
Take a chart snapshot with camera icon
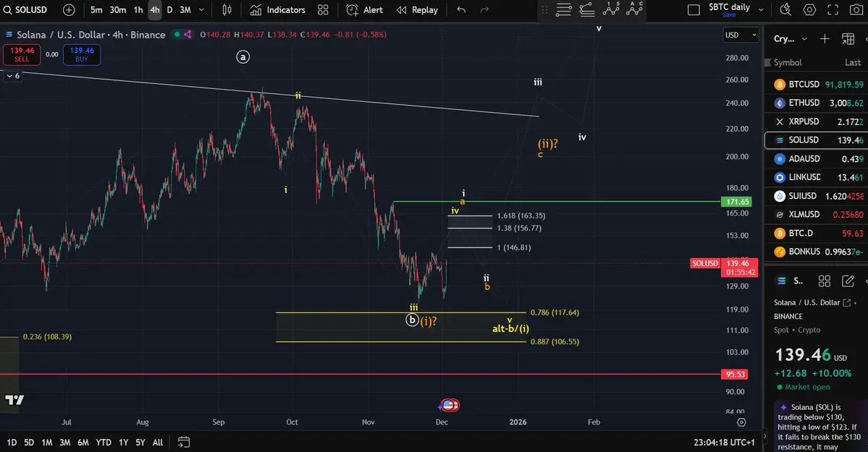pos(855,10)
